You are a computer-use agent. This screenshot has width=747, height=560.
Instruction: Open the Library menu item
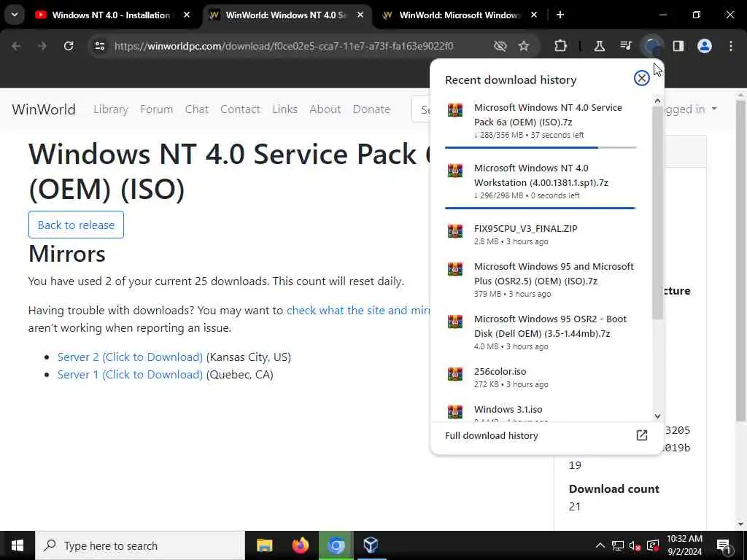click(111, 109)
